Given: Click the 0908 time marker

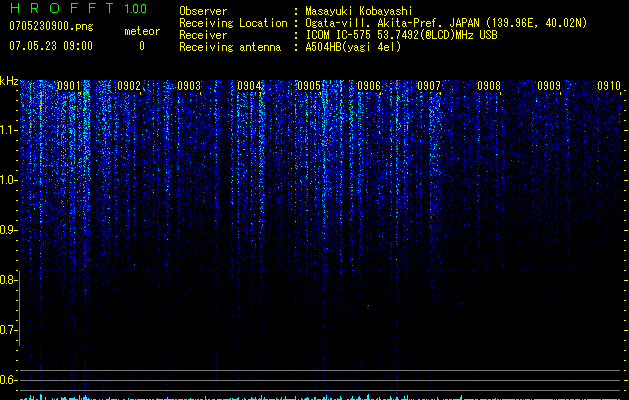Looking at the screenshot, I should tap(489, 86).
